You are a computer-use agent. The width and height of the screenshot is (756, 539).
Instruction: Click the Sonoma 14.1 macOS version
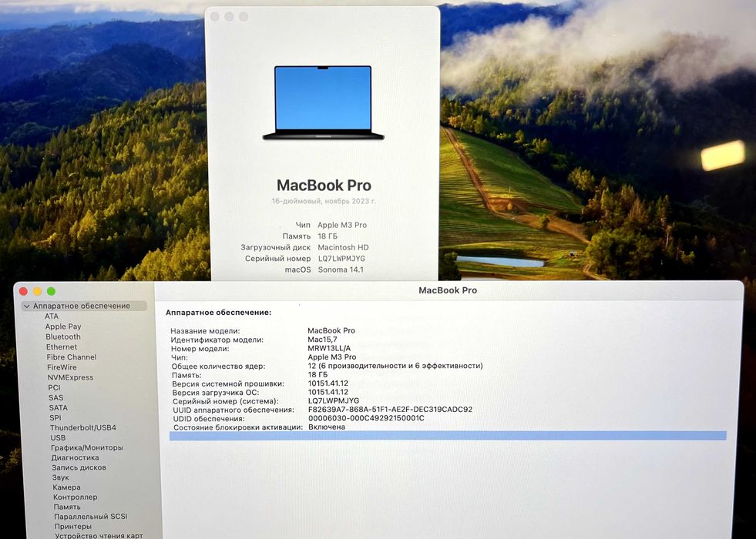click(x=341, y=269)
